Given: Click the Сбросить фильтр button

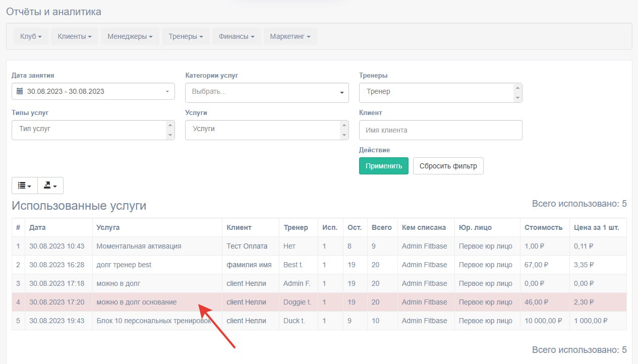Looking at the screenshot, I should [x=448, y=165].
